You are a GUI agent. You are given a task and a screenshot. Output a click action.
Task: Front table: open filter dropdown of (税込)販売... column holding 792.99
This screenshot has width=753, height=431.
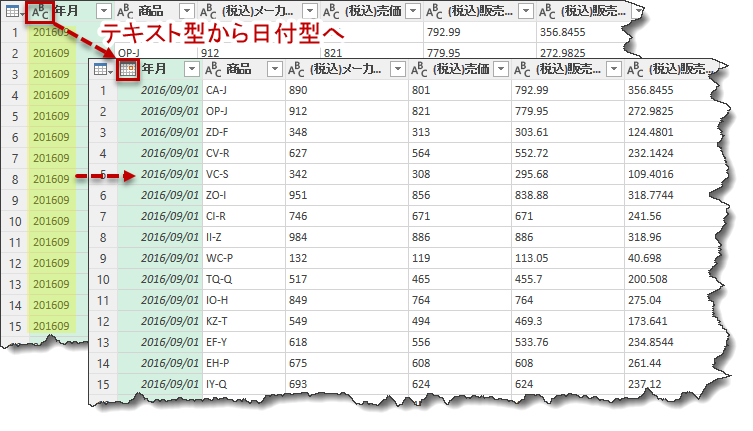coord(614,69)
